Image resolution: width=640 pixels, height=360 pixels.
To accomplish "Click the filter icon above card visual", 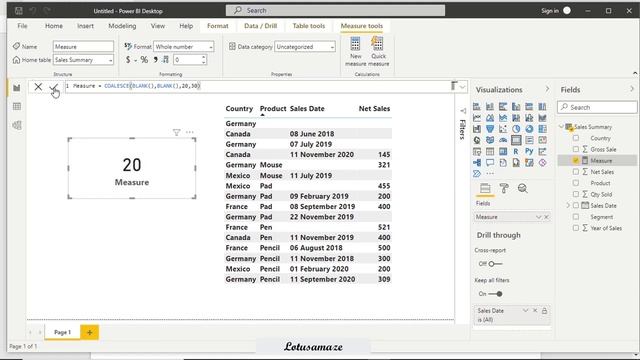I will (x=176, y=132).
